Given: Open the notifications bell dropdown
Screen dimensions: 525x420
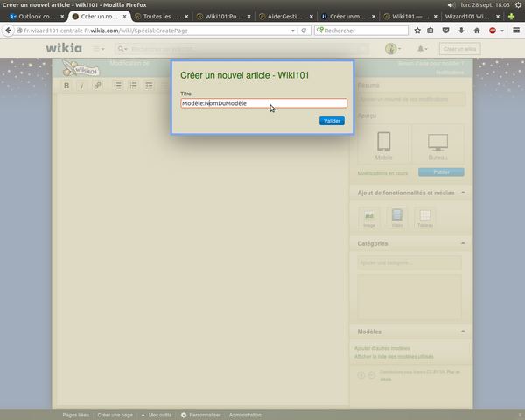Looking at the screenshot, I should point(423,49).
